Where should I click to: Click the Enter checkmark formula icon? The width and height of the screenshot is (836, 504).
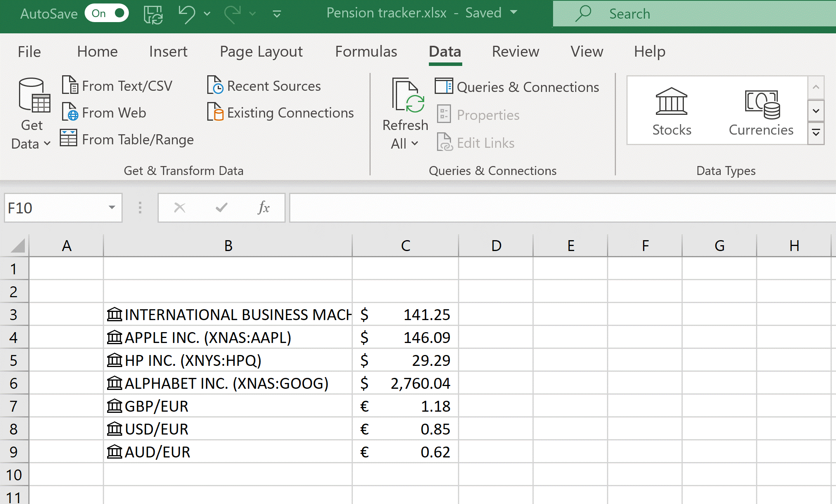(x=222, y=208)
